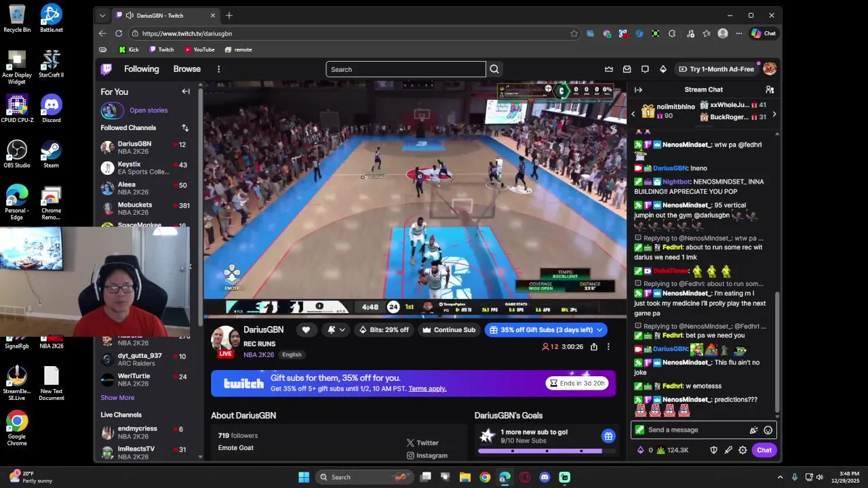This screenshot has width=868, height=488.
Task: Click the community gift icon in goals
Action: 608,436
